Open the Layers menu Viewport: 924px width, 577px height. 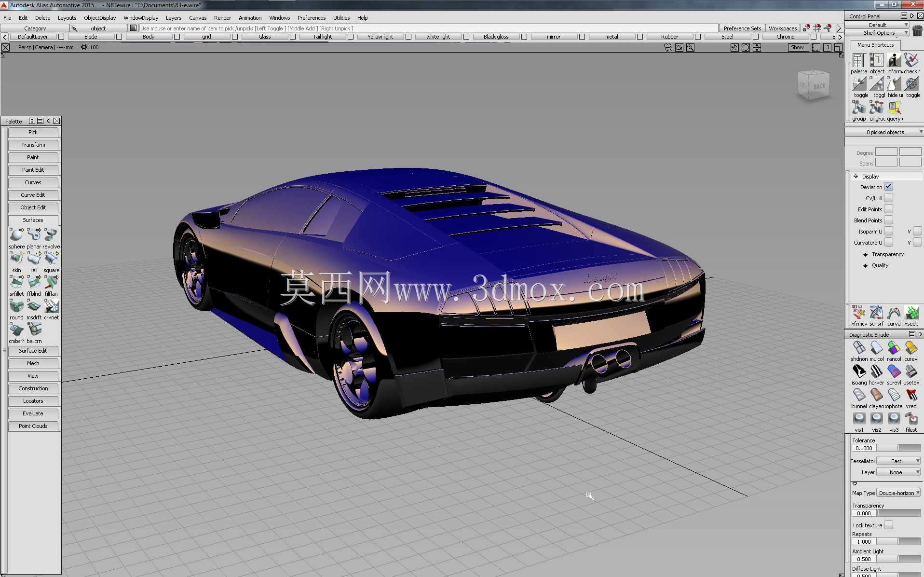[x=174, y=18]
